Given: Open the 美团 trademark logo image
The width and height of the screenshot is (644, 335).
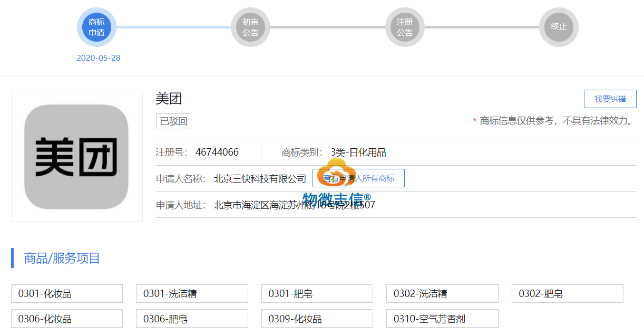Looking at the screenshot, I should pyautogui.click(x=77, y=156).
